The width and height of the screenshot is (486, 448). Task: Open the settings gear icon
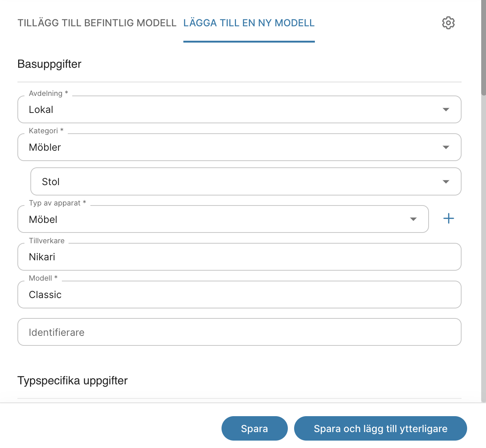448,23
